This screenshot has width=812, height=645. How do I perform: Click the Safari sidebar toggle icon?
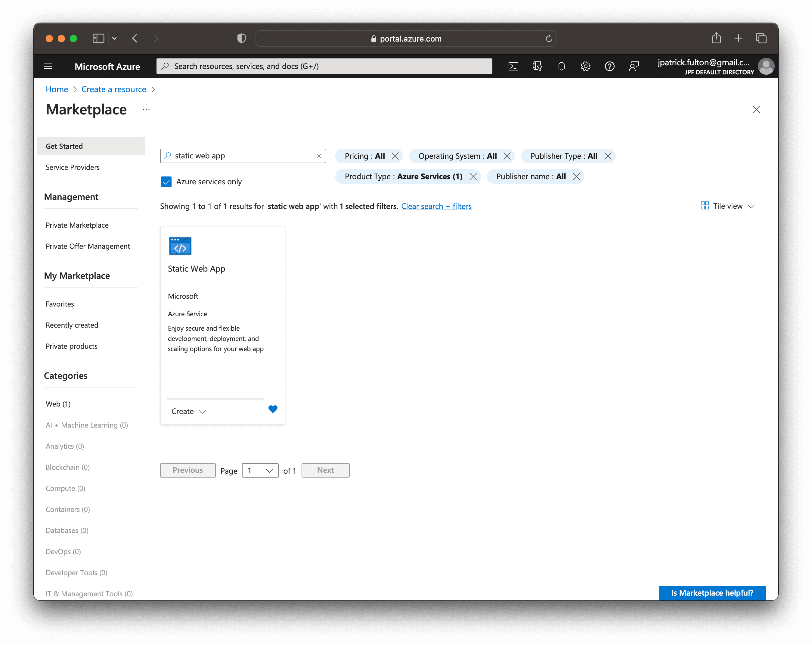click(98, 38)
